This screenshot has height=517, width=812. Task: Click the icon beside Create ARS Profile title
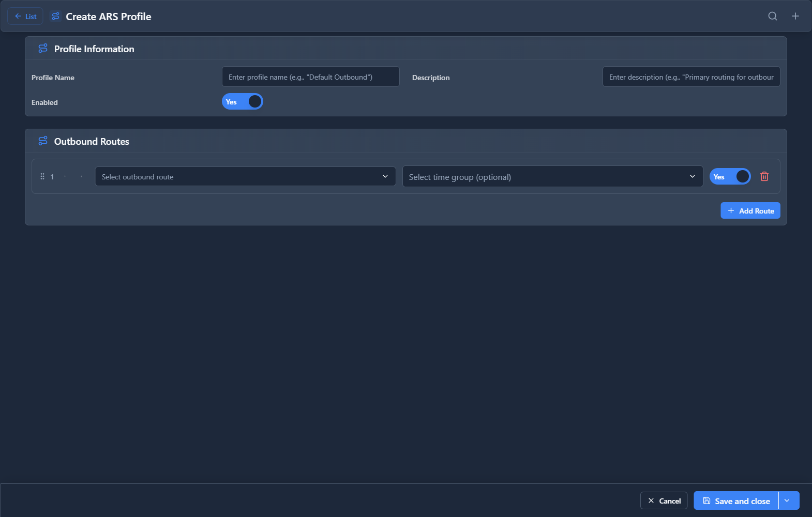click(55, 17)
